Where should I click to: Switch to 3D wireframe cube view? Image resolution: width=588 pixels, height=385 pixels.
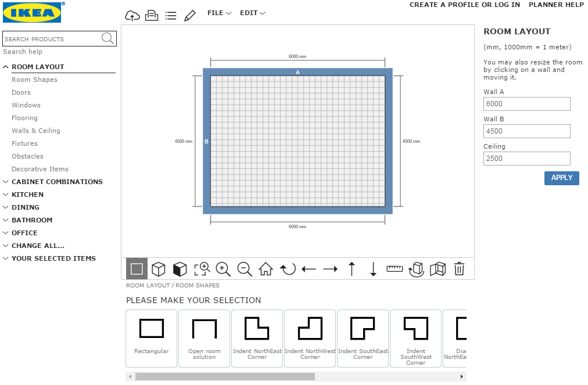pos(158,269)
